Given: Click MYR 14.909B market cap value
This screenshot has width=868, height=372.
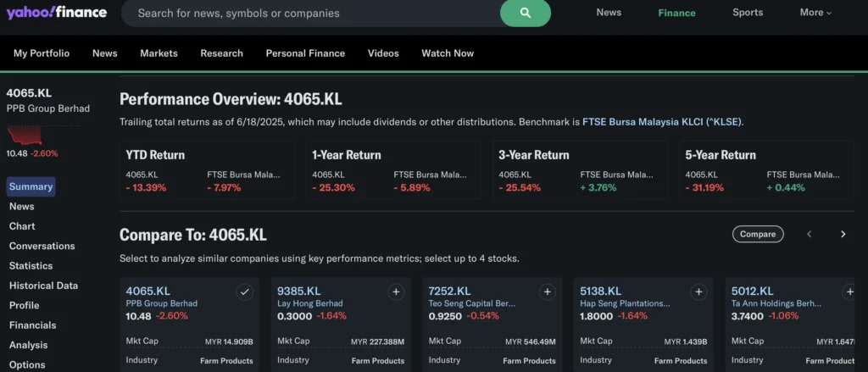Looking at the screenshot, I should coord(229,341).
